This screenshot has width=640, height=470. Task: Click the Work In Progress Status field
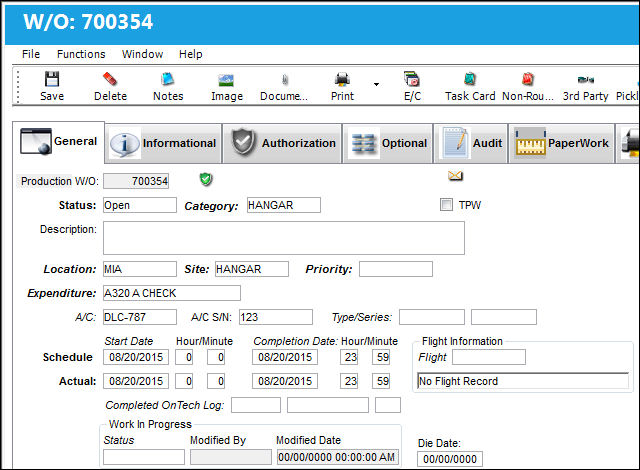click(x=144, y=457)
